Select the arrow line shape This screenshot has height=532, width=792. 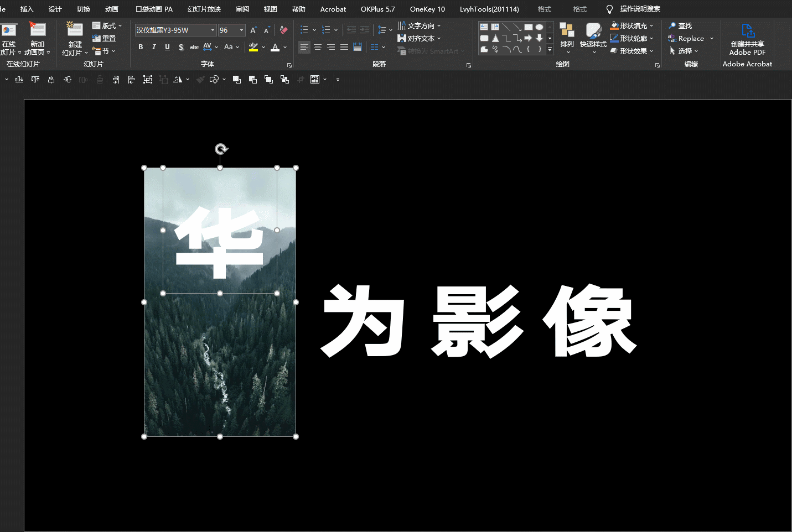click(517, 27)
